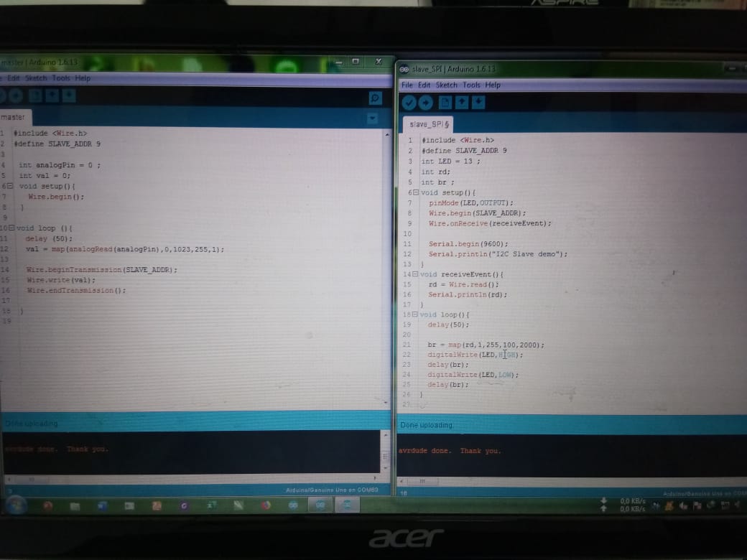Click 'Serial.begin(9600);' in slave_SPI sketch
The width and height of the screenshot is (747, 560).
click(468, 244)
